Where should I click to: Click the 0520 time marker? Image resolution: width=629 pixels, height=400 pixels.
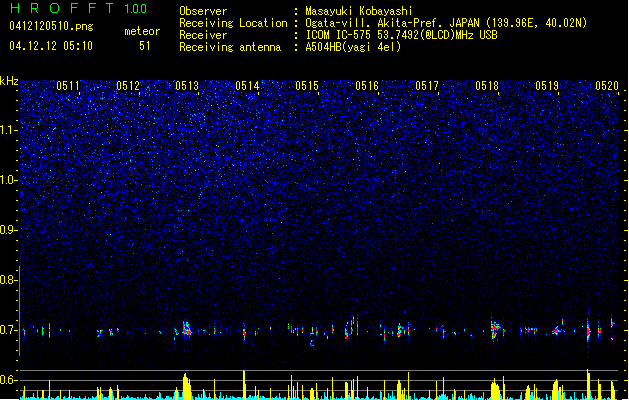click(x=607, y=86)
